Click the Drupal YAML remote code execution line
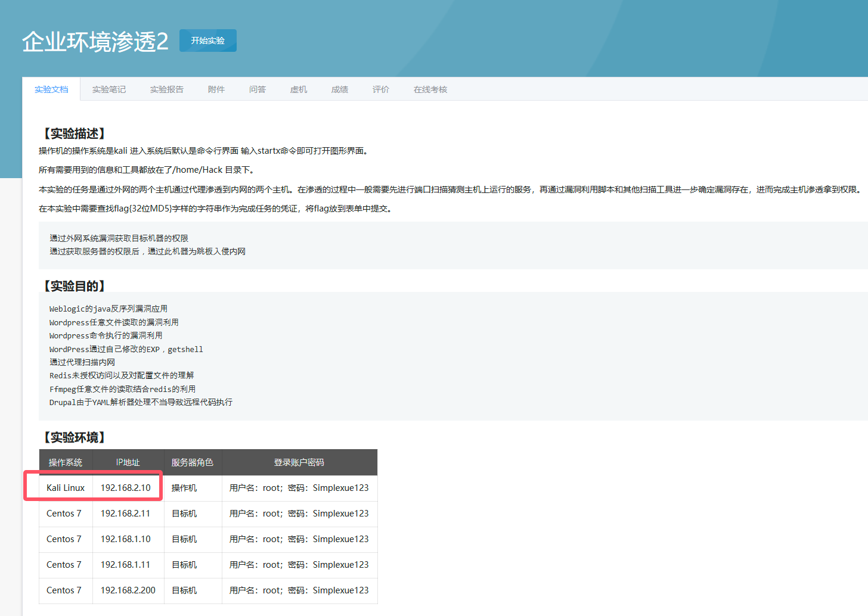Image resolution: width=868 pixels, height=616 pixels. pos(141,402)
